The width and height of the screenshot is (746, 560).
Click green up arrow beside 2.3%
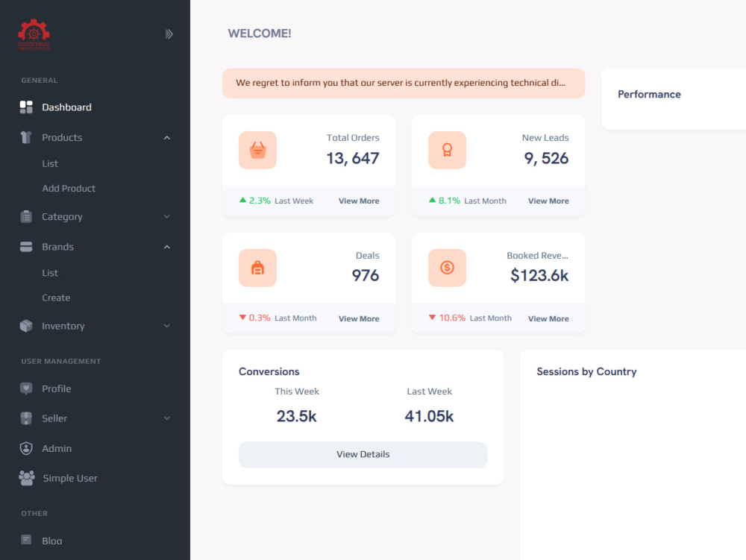point(242,200)
